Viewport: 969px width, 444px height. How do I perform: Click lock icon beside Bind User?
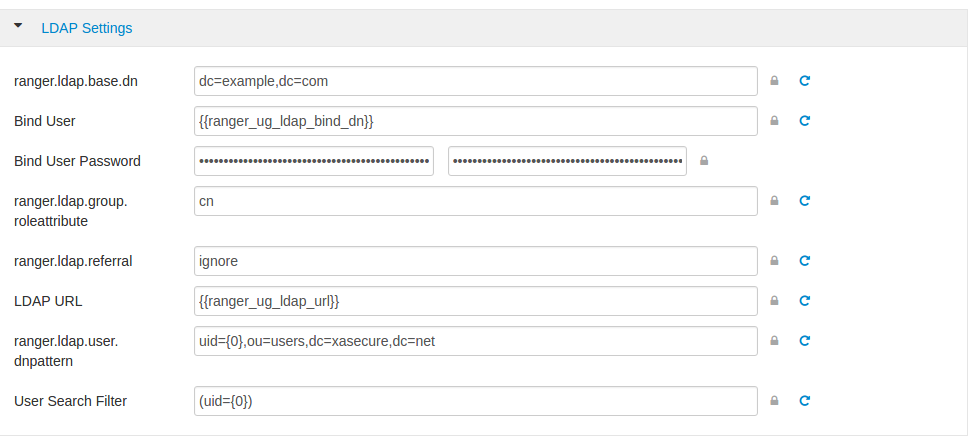774,121
